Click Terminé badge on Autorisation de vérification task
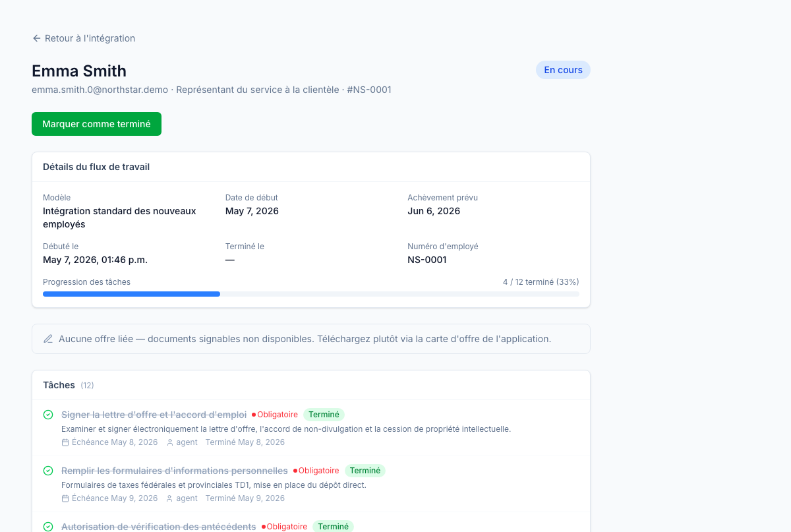Screen dimensions: 791x532 coord(333,527)
